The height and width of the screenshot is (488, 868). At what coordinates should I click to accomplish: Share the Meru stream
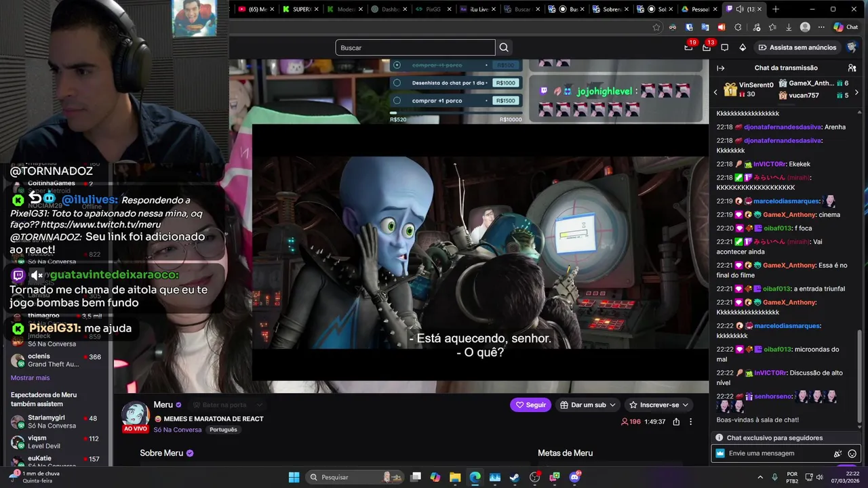pos(676,422)
